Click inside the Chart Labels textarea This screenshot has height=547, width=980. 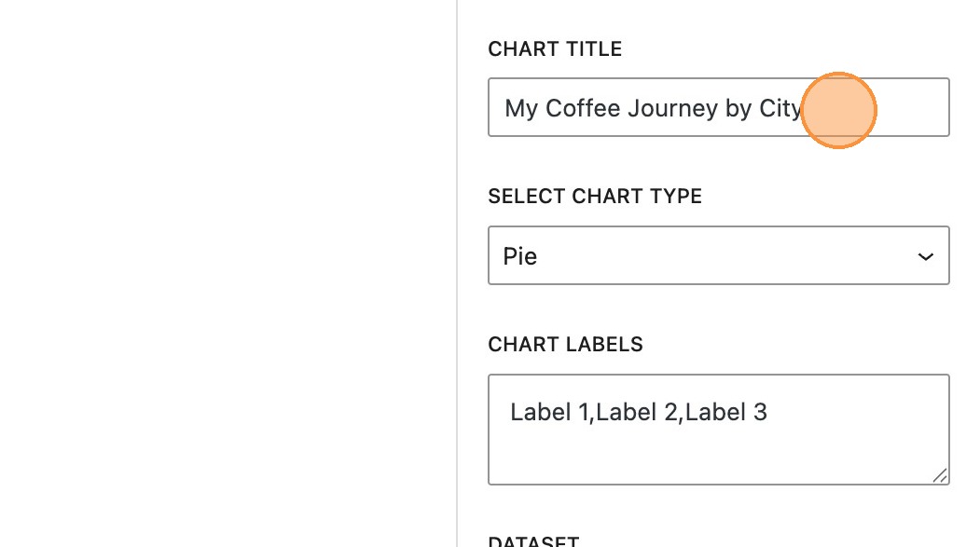point(718,447)
